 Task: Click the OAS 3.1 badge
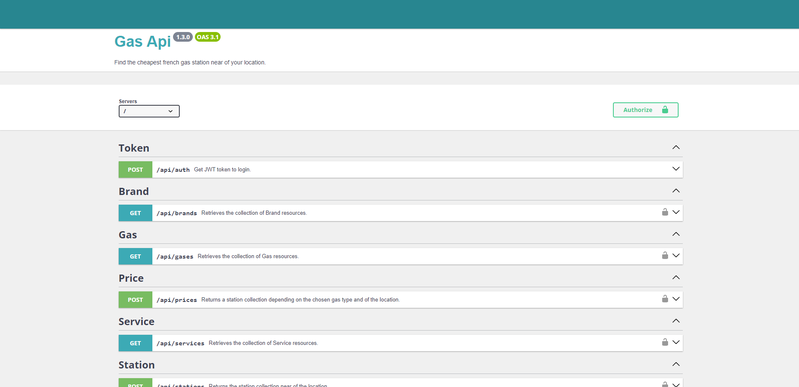tap(207, 37)
